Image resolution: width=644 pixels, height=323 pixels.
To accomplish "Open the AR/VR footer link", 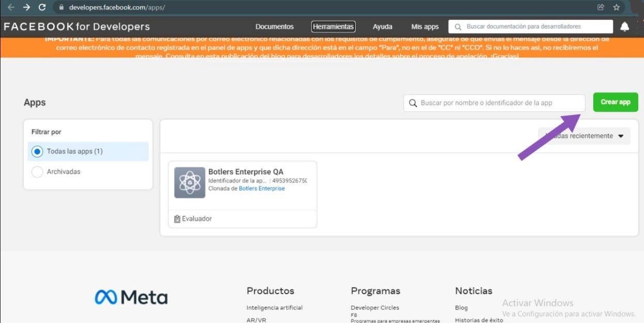I will [x=255, y=320].
